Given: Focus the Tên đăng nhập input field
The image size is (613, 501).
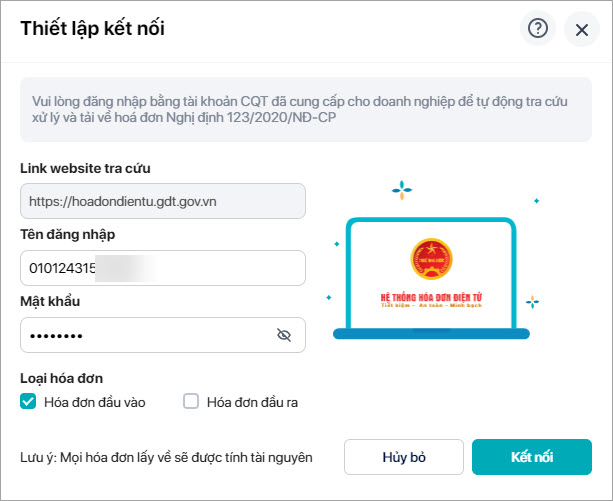Looking at the screenshot, I should tap(162, 269).
